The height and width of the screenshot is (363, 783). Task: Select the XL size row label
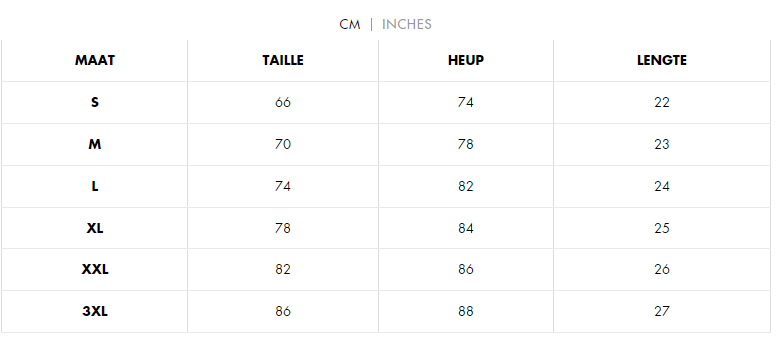pos(95,228)
